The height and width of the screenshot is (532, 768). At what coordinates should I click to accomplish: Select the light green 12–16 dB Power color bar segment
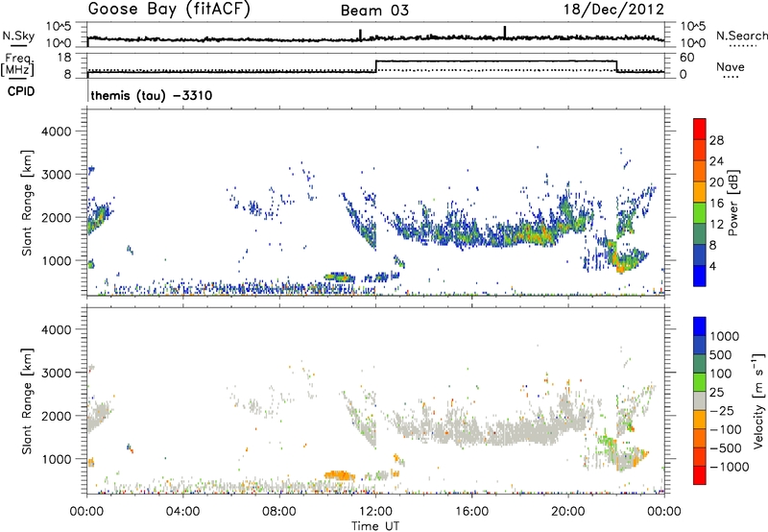[x=700, y=213]
